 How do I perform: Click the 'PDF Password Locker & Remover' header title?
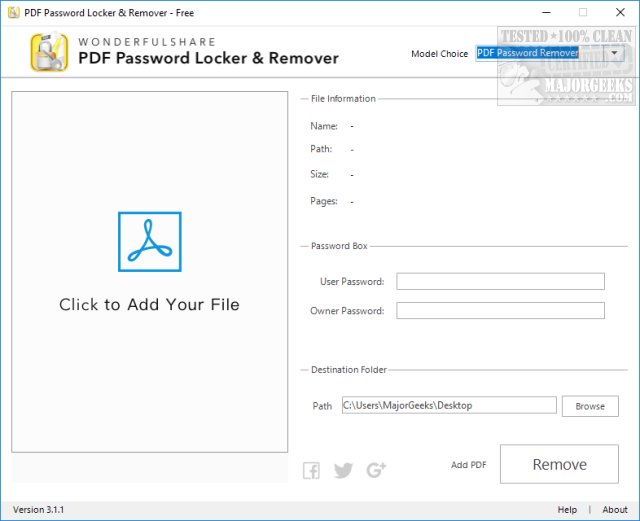[208, 58]
